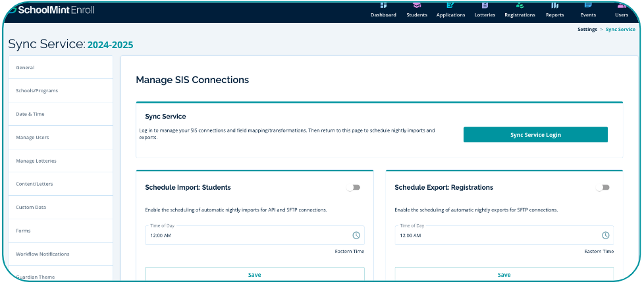Image resolution: width=644 pixels, height=286 pixels.
Task: Open time picker clock for Registrations export
Action: [605, 235]
